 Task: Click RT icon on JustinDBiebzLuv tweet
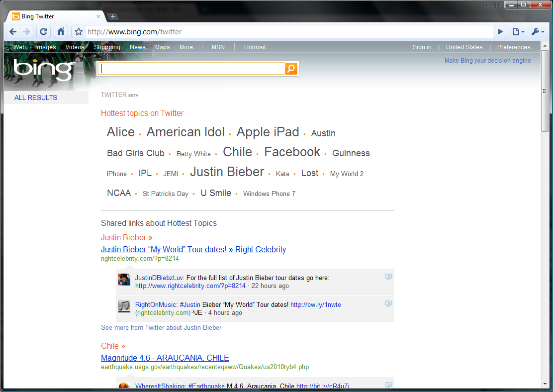pyautogui.click(x=388, y=277)
